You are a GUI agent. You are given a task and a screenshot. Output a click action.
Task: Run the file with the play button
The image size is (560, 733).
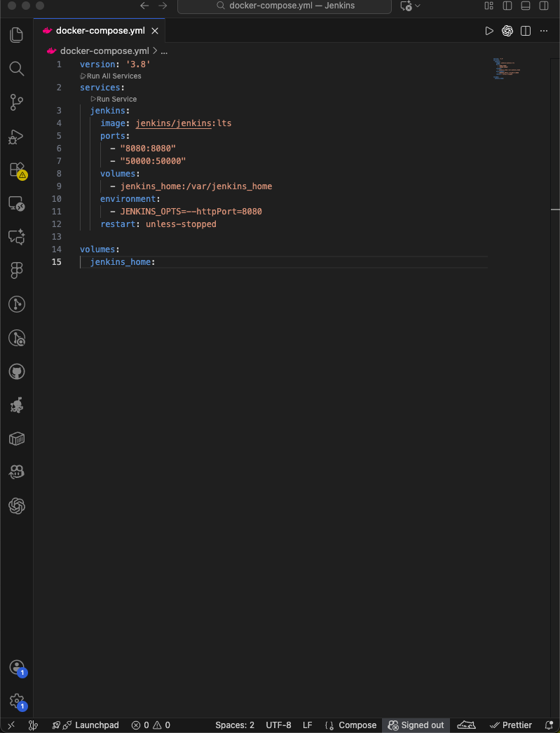coord(489,31)
